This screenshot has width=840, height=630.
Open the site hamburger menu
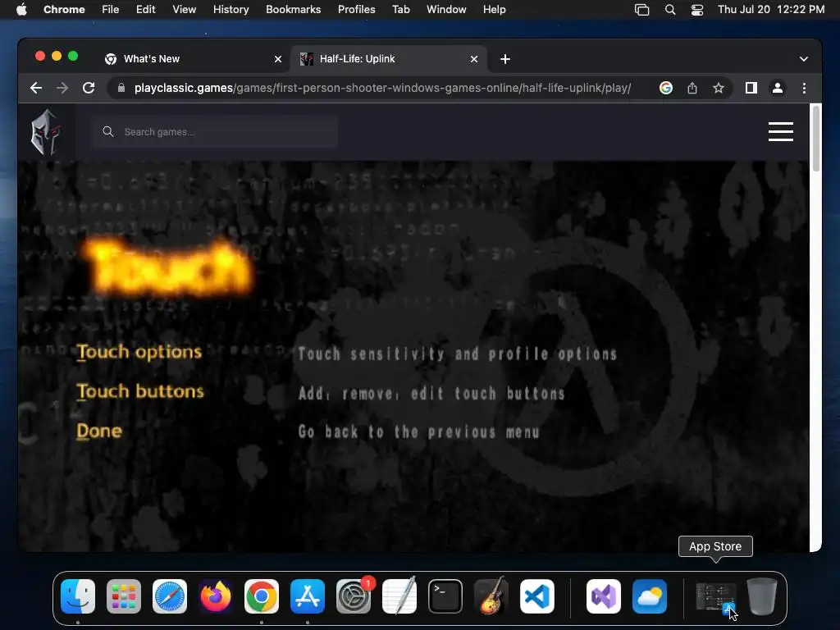pos(781,132)
